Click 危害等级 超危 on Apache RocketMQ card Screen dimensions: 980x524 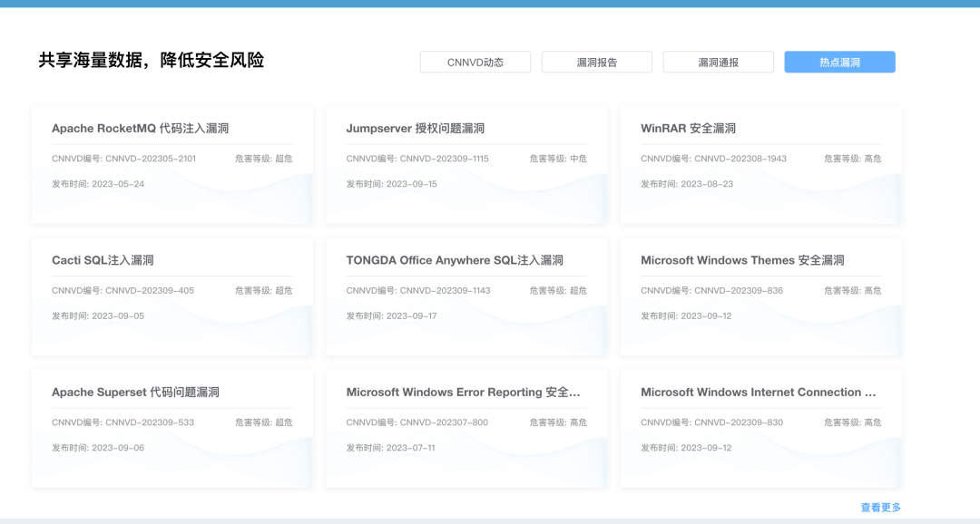tap(264, 159)
